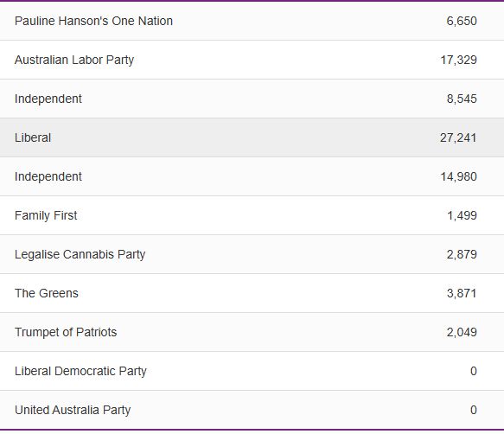This screenshot has width=504, height=434.
Task: Select the Independent row with 14,980 votes
Action: tap(252, 176)
